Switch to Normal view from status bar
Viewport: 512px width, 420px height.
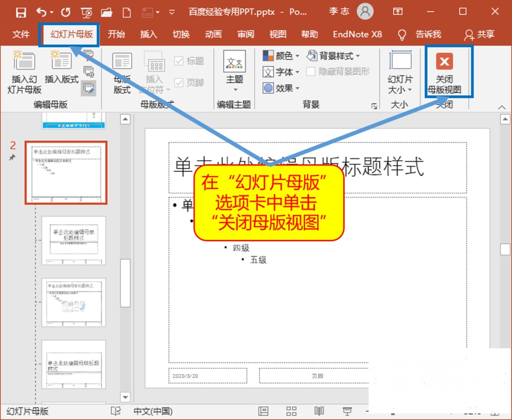pyautogui.click(x=263, y=411)
